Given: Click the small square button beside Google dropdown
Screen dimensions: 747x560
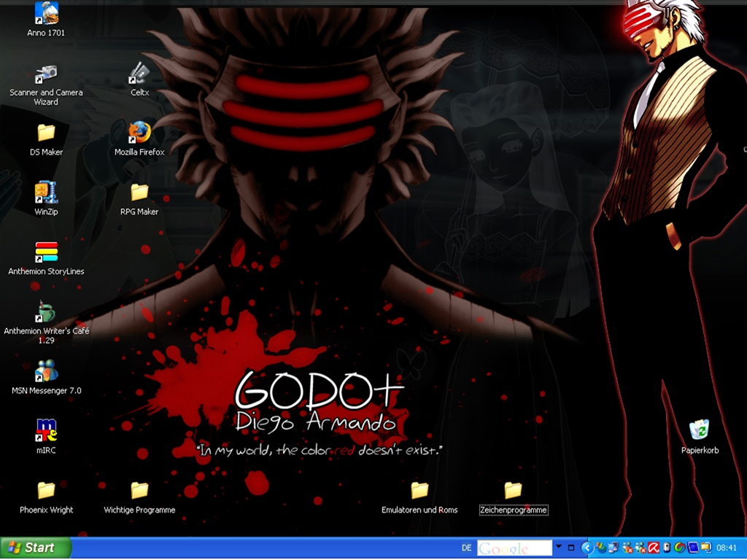Looking at the screenshot, I should [571, 548].
